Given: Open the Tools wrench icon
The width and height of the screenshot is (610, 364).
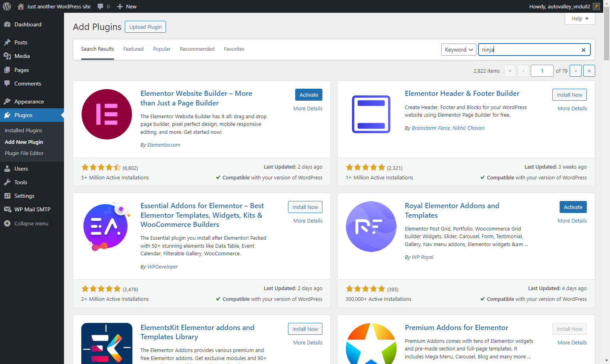Looking at the screenshot, I should coord(7,182).
